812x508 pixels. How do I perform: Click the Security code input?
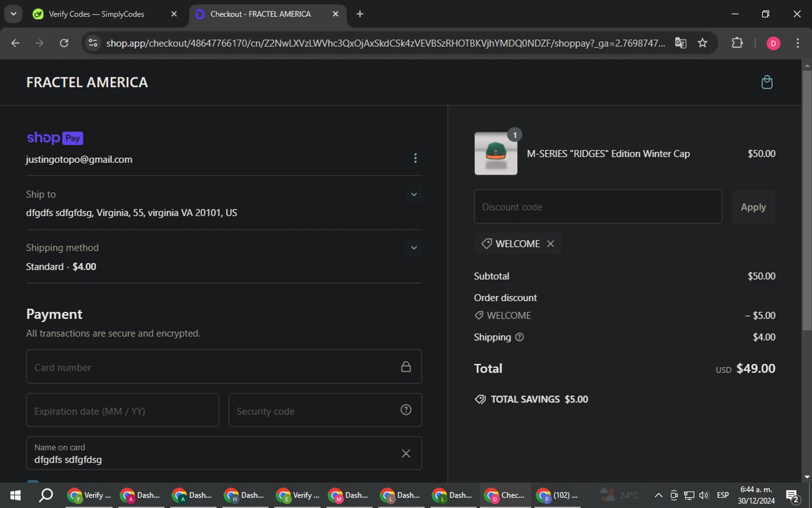(x=325, y=410)
